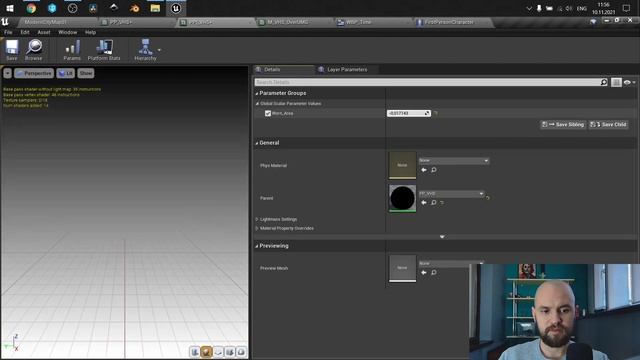Show advanced General properties arrow

click(442, 237)
